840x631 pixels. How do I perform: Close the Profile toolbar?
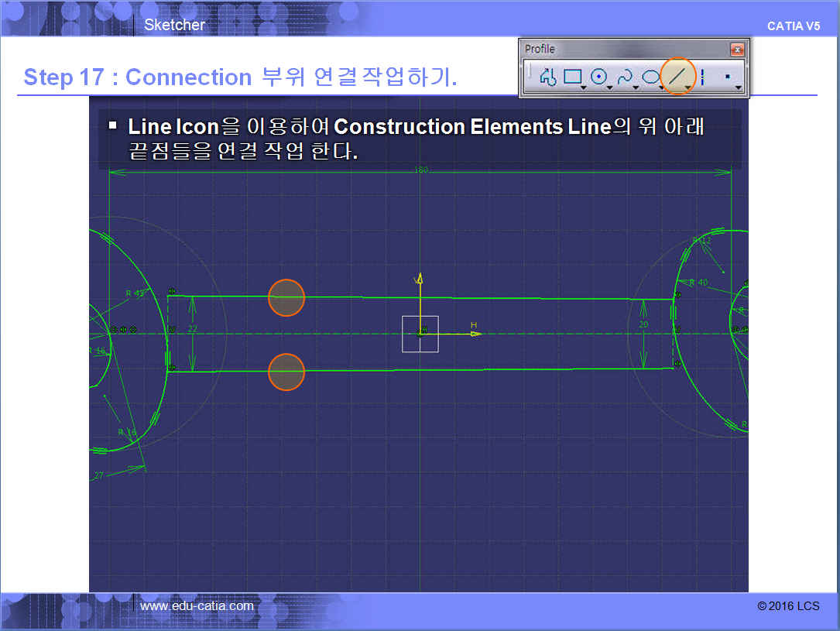(x=737, y=49)
